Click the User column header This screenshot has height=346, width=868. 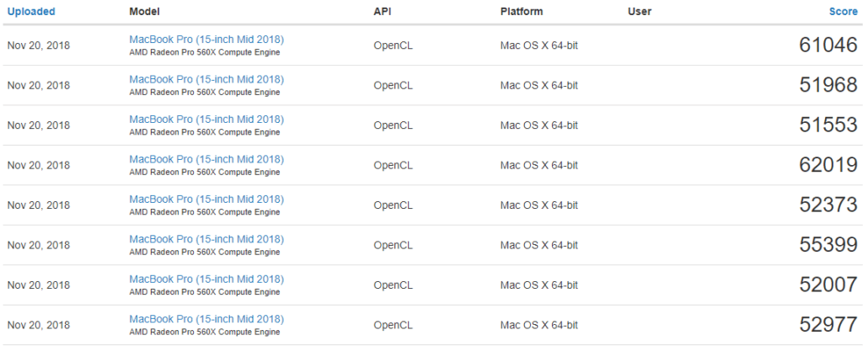(x=640, y=12)
